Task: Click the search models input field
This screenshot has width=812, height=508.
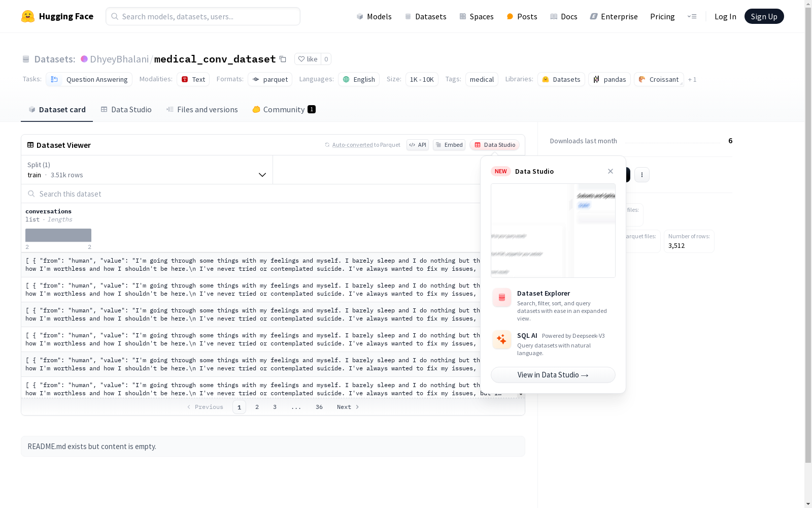Action: click(x=203, y=16)
